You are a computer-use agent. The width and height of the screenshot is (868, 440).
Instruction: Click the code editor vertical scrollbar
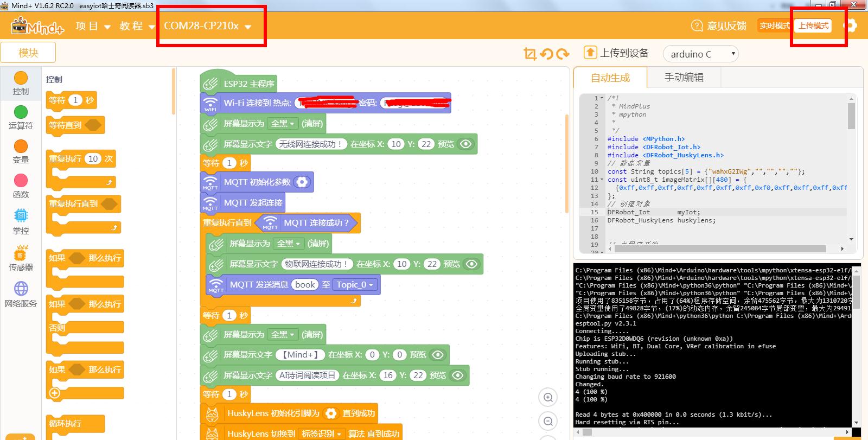[x=851, y=116]
